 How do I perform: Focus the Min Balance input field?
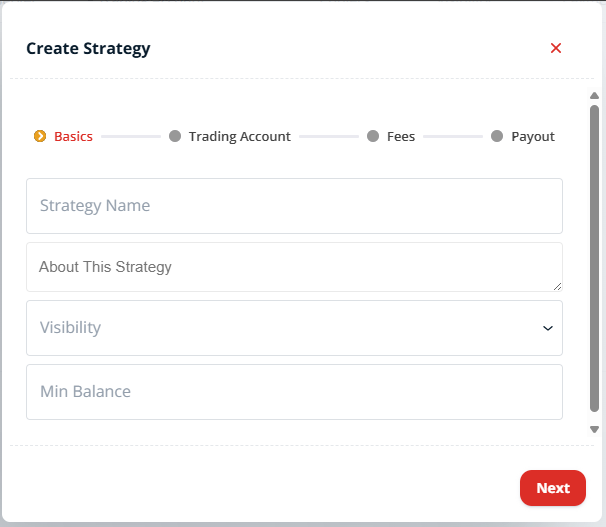point(294,392)
